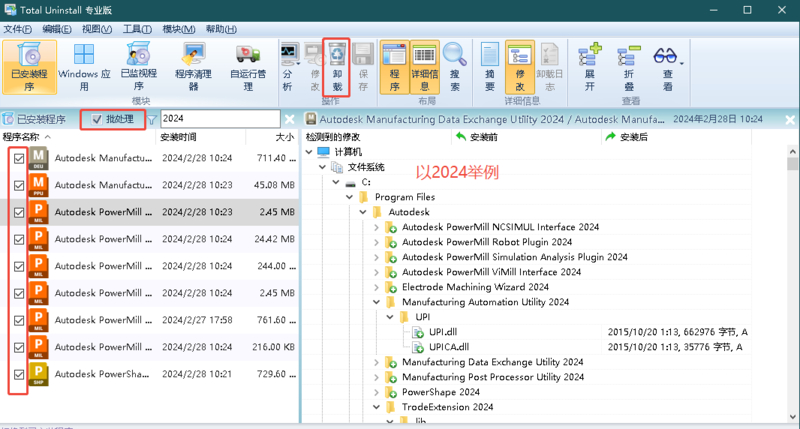Expand the PowerShape 2024 tree folder
Screen dimensions: 800x429
pos(377,393)
